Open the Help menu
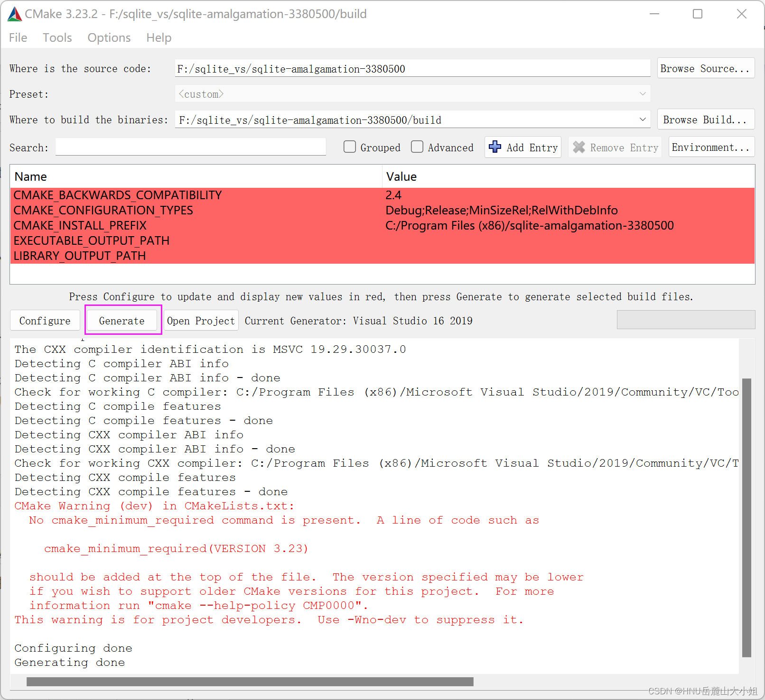 pyautogui.click(x=159, y=37)
